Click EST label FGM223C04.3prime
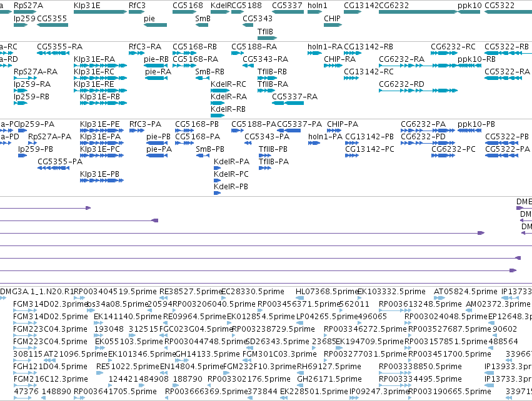This screenshot has width=532, height=401. (50, 329)
